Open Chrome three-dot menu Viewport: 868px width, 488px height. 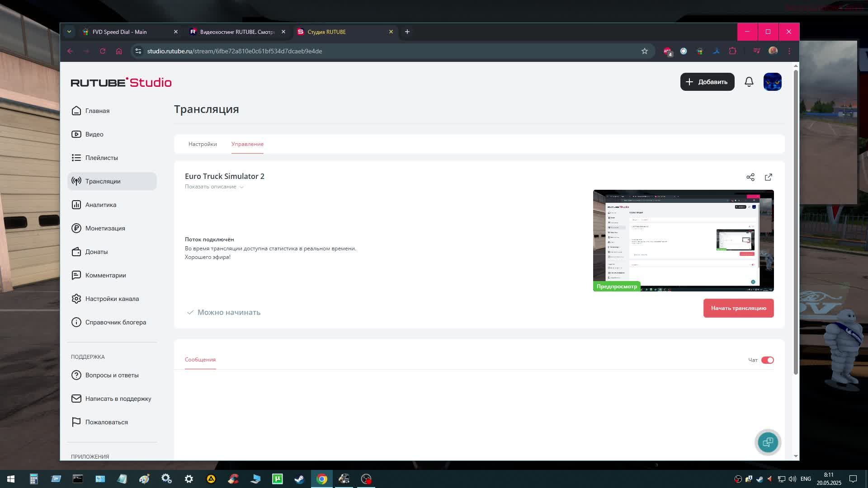click(789, 51)
